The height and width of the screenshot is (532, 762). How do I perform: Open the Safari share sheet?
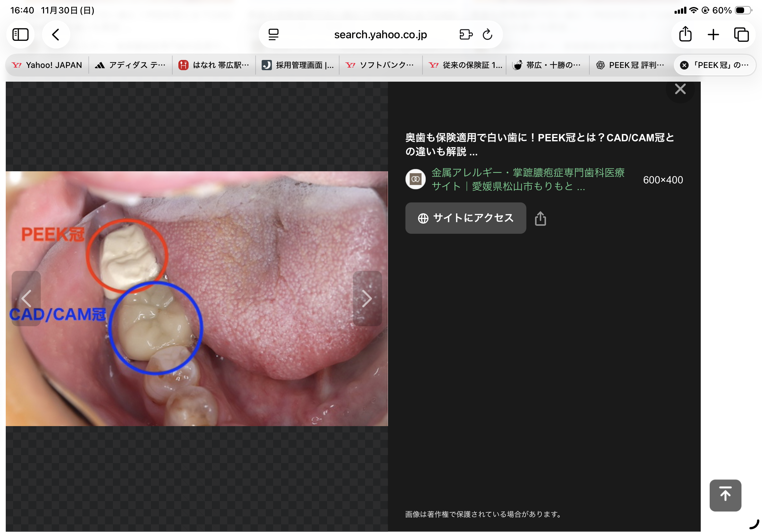pyautogui.click(x=685, y=34)
